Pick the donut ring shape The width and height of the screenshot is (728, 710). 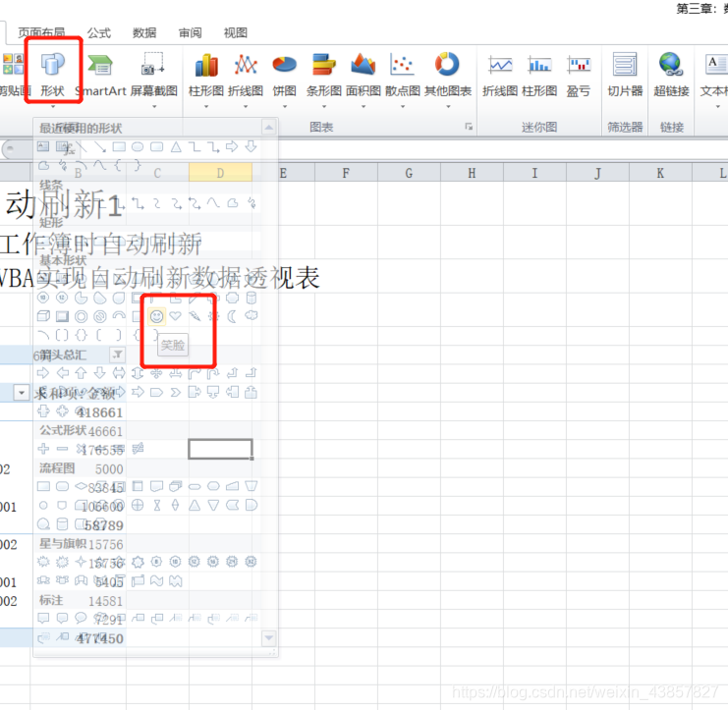point(82,316)
